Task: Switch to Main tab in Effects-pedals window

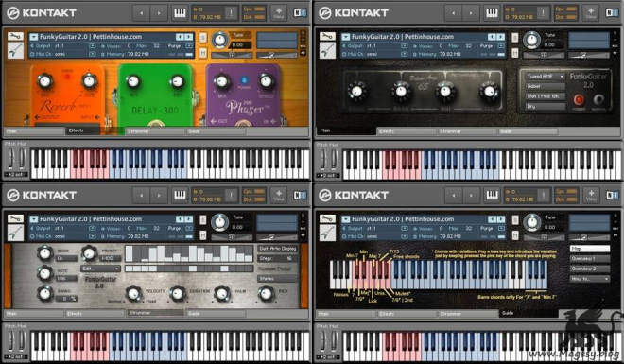Action: pyautogui.click(x=34, y=130)
